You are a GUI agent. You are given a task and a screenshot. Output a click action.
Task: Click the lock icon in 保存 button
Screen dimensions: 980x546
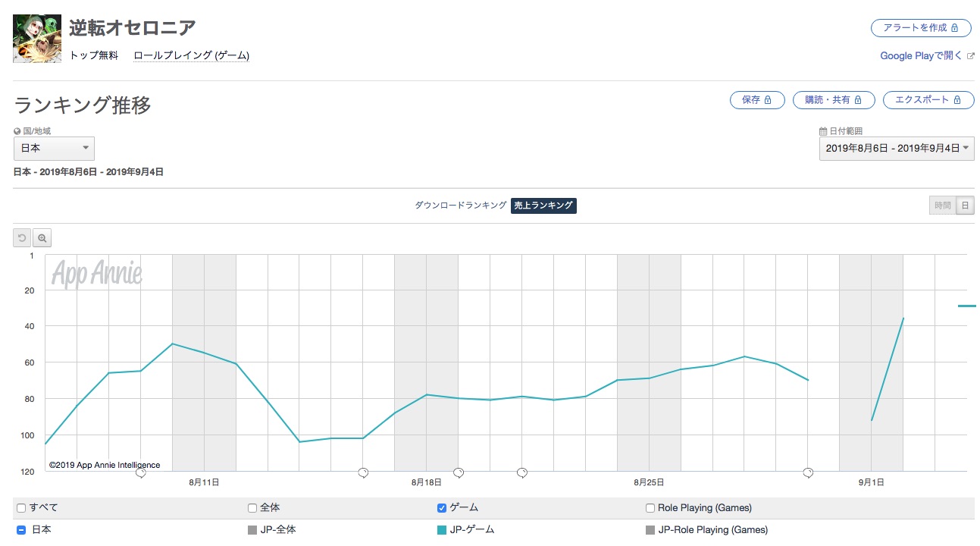(768, 100)
